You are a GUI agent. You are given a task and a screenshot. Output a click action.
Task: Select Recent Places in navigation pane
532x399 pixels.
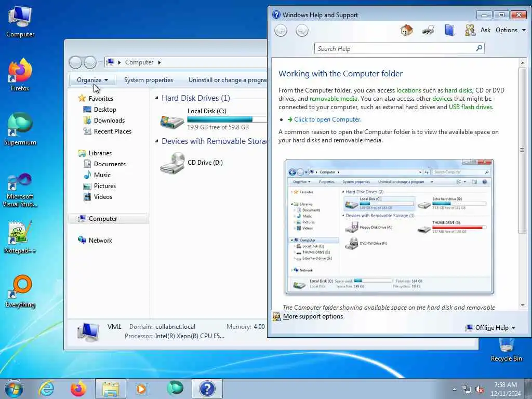pyautogui.click(x=113, y=131)
